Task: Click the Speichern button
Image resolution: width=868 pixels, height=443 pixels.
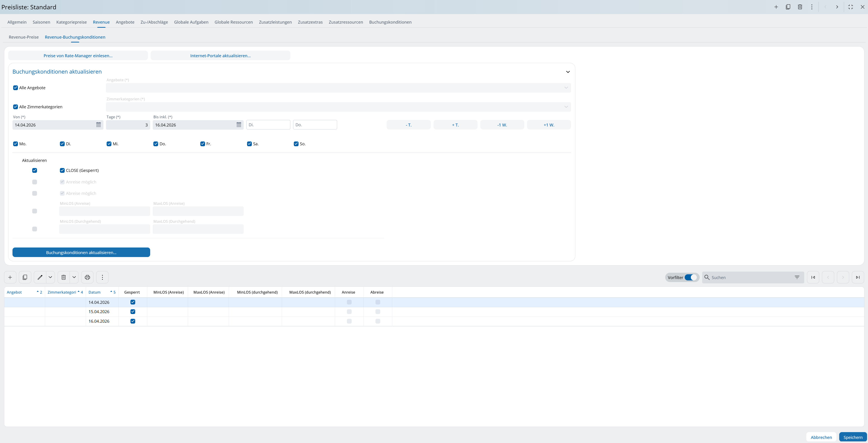Action: [853, 437]
